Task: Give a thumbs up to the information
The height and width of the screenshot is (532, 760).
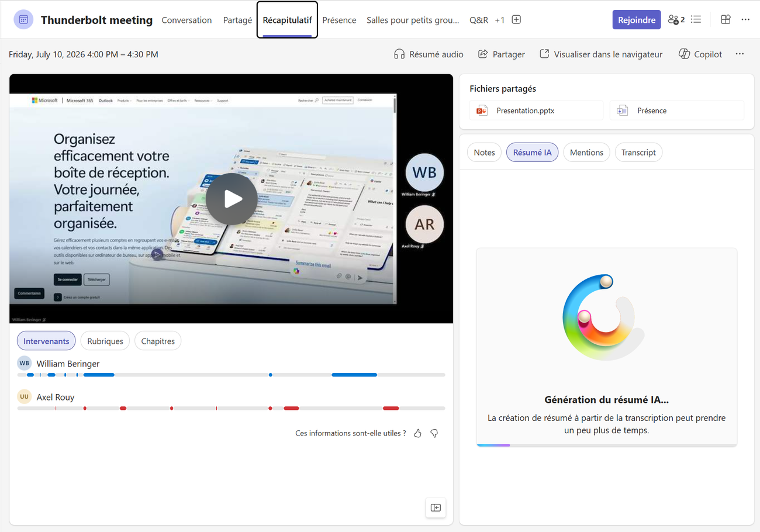Action: point(417,433)
